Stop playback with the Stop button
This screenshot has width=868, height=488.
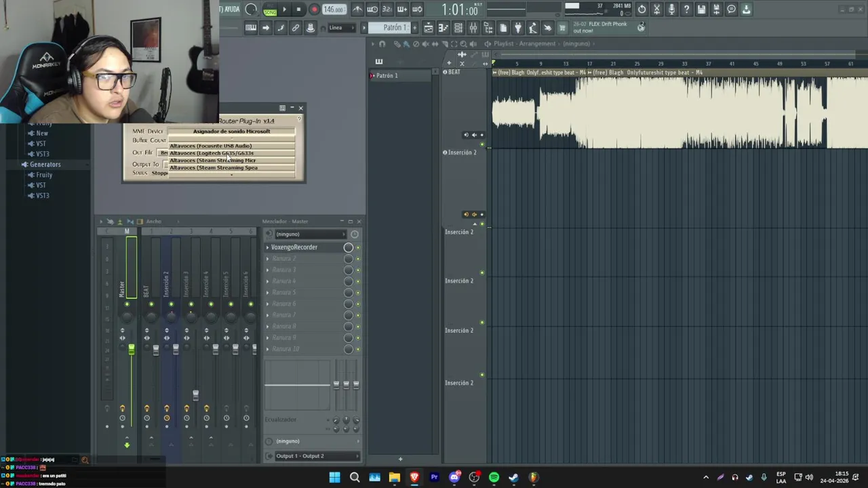pyautogui.click(x=298, y=9)
